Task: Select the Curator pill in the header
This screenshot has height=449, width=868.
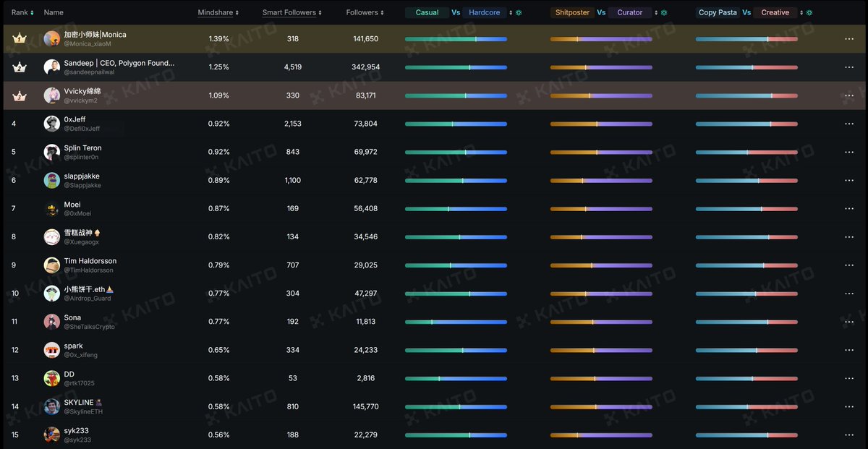Action: pyautogui.click(x=630, y=13)
